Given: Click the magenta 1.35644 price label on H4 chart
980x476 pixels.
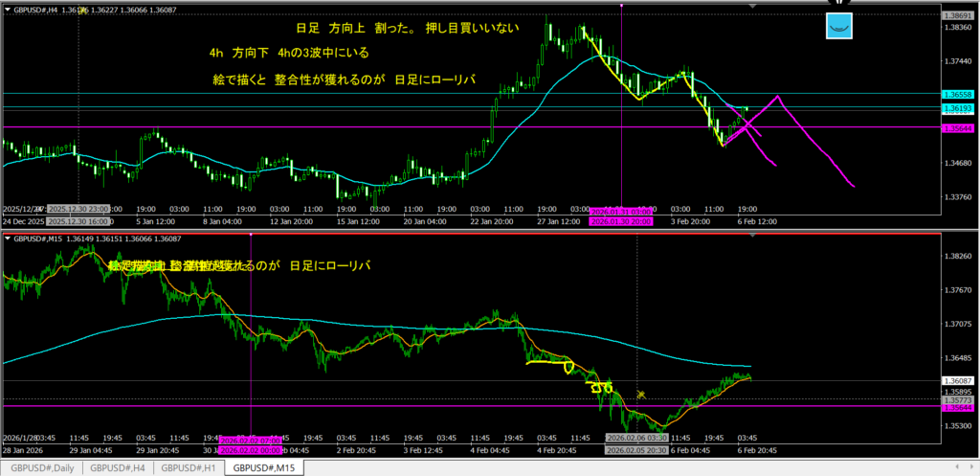Looking at the screenshot, I should [958, 127].
